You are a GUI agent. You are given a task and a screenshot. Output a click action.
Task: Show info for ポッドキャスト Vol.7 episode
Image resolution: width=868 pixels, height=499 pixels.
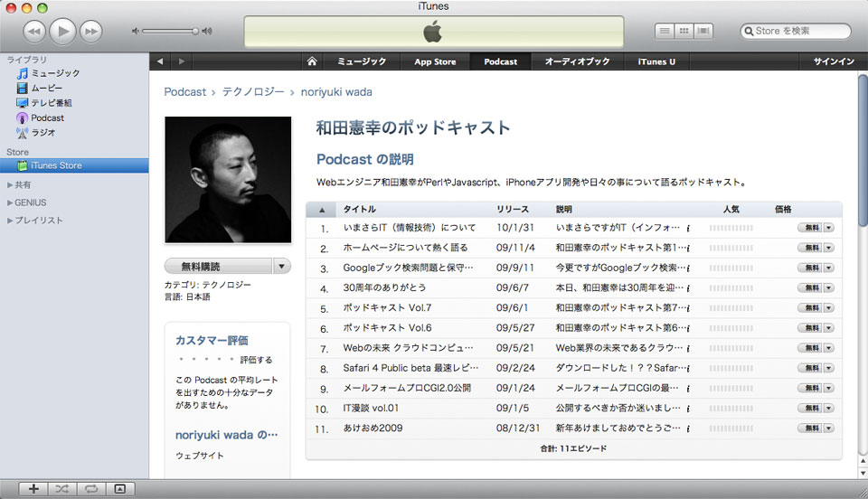[x=688, y=308]
